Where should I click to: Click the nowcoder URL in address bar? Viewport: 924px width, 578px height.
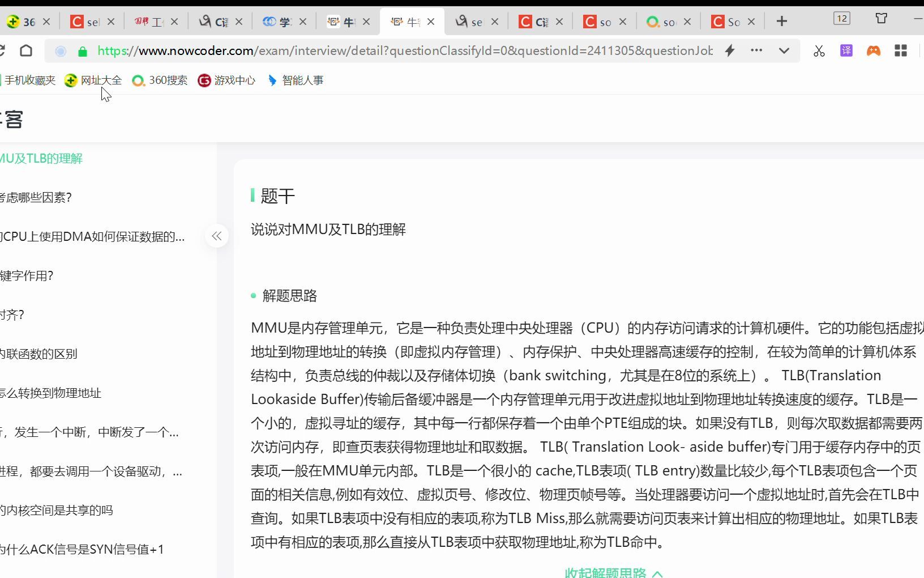405,50
